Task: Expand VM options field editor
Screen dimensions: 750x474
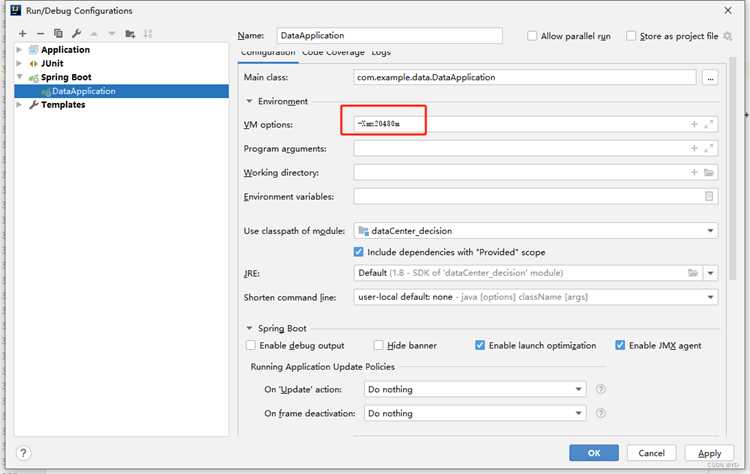Action: (709, 124)
